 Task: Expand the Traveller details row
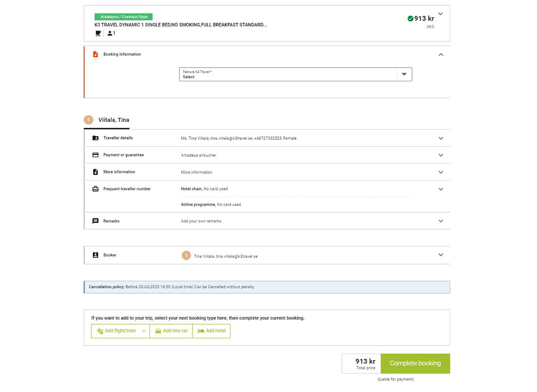(x=441, y=138)
